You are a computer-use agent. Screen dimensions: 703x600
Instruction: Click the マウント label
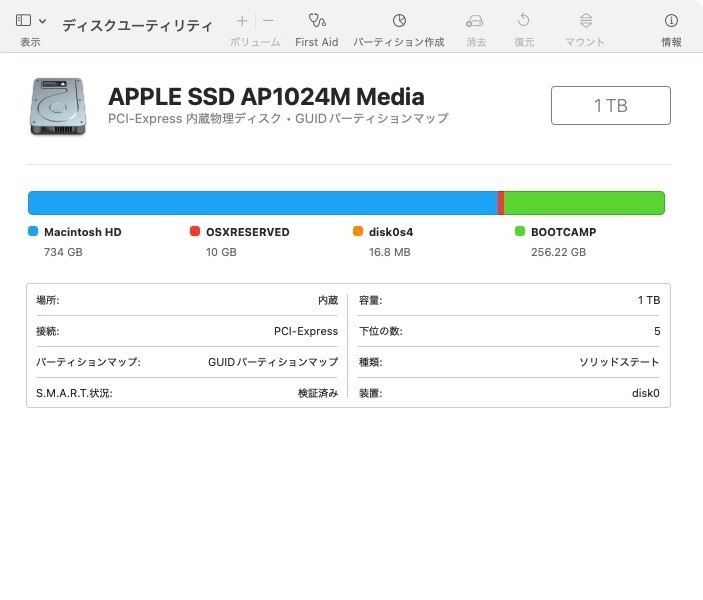click(585, 42)
